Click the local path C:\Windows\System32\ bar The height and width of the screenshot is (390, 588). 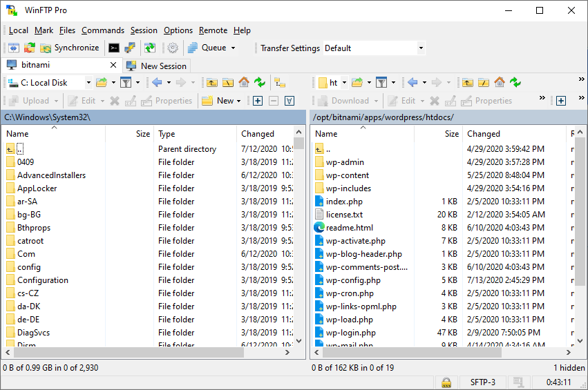(154, 117)
